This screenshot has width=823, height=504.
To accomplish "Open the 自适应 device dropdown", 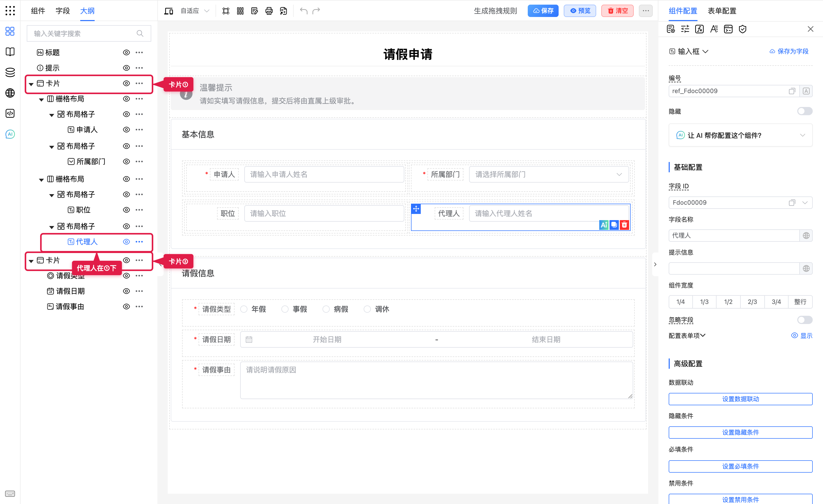I will coord(195,11).
